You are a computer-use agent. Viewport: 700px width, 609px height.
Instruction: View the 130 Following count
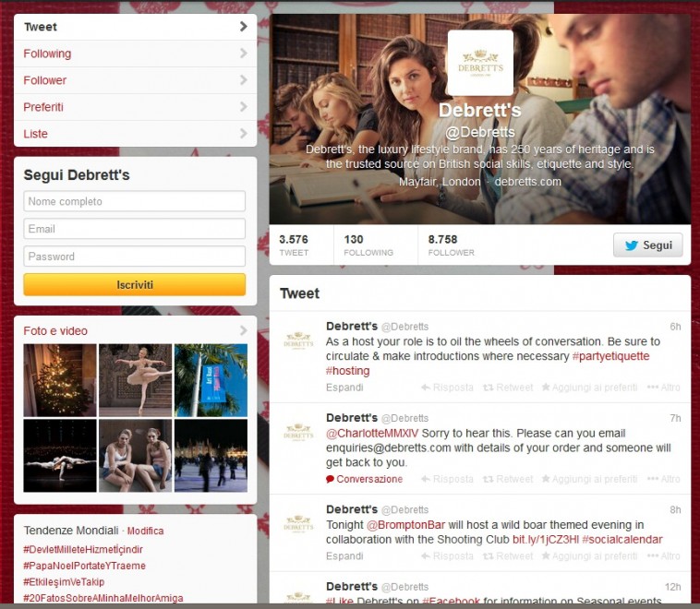point(368,245)
